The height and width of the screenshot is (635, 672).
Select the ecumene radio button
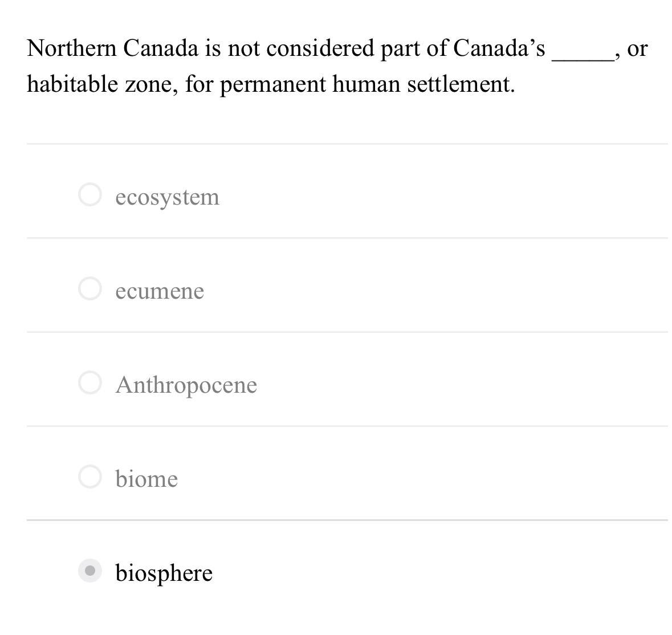click(x=90, y=288)
